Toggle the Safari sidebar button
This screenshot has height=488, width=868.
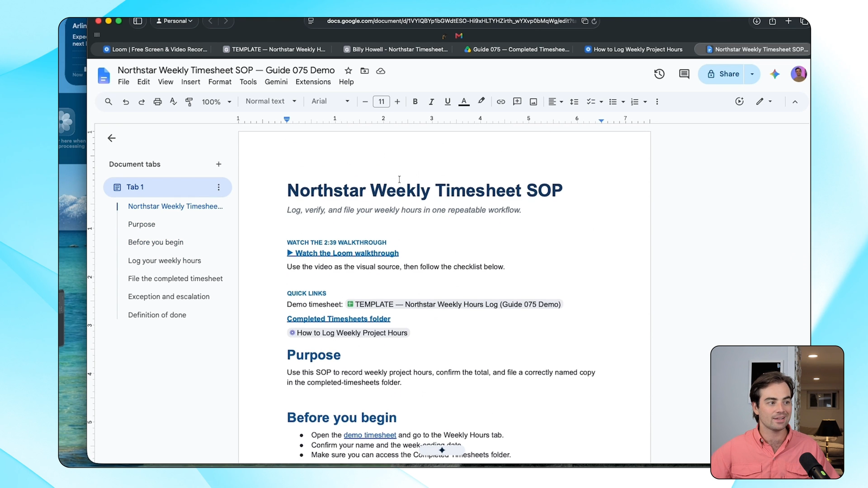click(x=138, y=21)
